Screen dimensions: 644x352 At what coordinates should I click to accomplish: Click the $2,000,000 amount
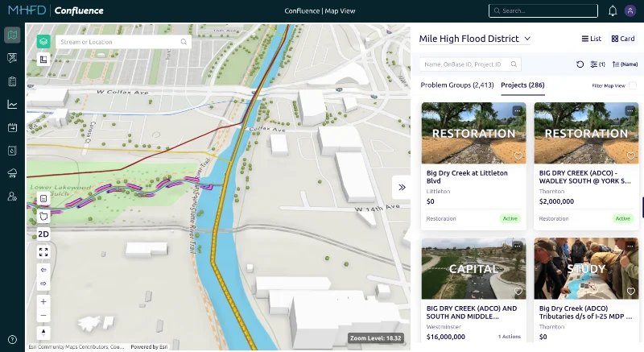[556, 201]
